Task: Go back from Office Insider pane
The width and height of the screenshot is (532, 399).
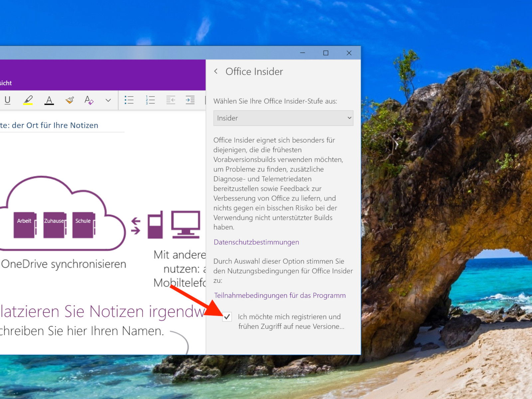Action: point(216,71)
